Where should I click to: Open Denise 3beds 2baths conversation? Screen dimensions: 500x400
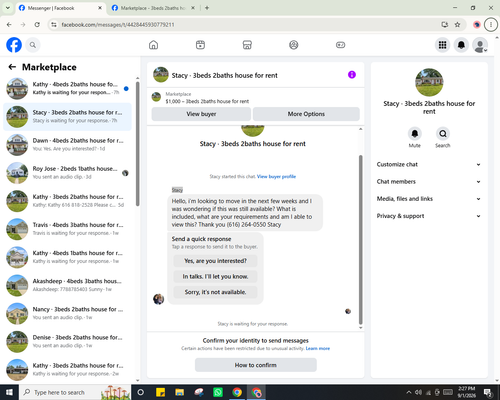pyautogui.click(x=67, y=342)
